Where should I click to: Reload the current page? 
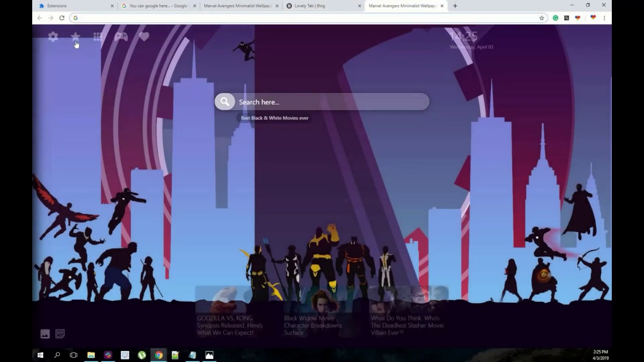coord(62,18)
